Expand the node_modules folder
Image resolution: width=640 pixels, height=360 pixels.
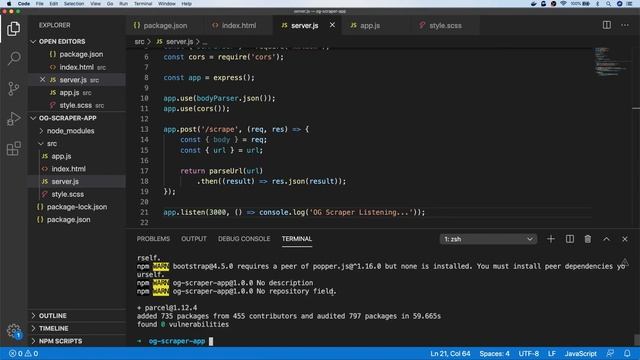[70, 131]
